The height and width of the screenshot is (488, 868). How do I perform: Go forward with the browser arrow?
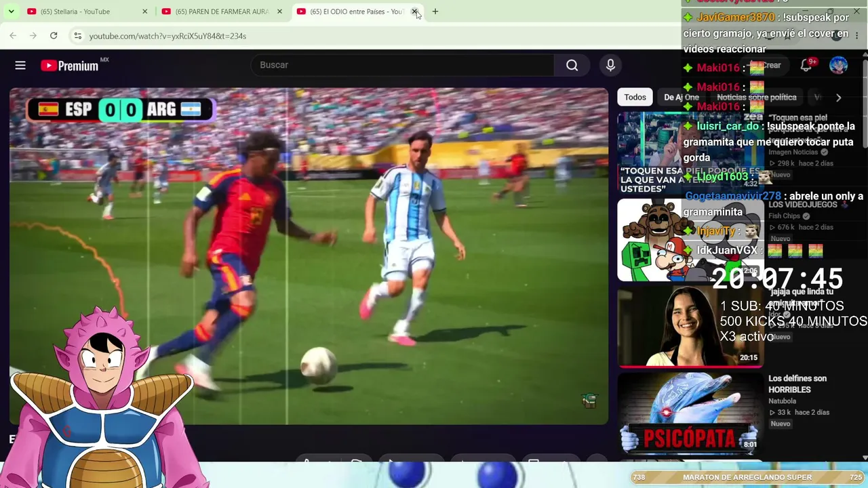click(x=33, y=35)
